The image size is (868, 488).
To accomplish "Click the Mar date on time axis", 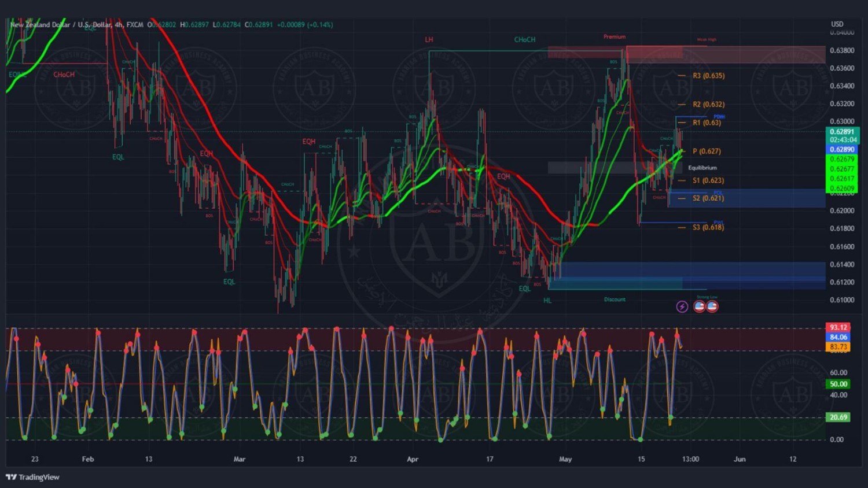I will pyautogui.click(x=240, y=459).
